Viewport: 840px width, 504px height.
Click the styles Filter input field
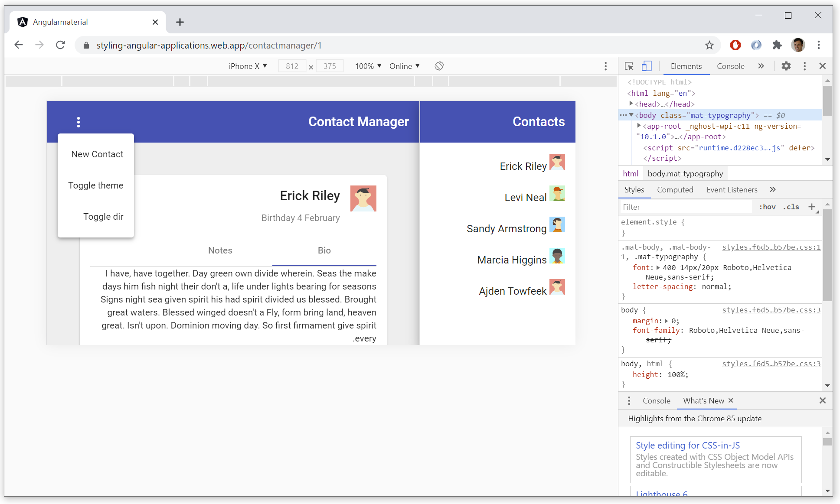tap(685, 207)
